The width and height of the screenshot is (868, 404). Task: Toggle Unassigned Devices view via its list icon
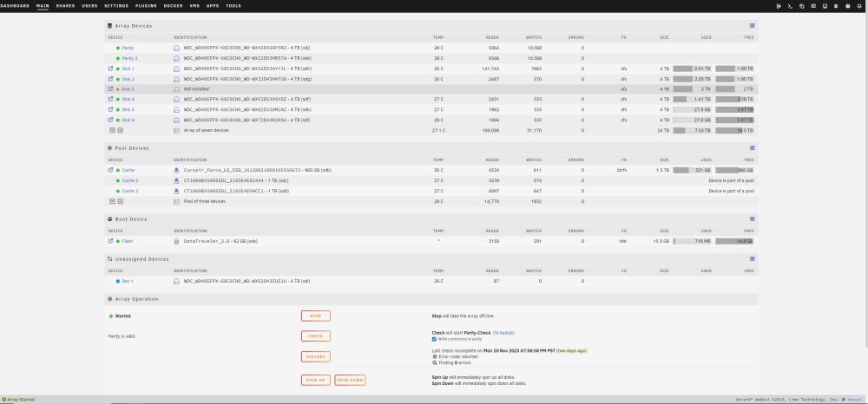(752, 258)
